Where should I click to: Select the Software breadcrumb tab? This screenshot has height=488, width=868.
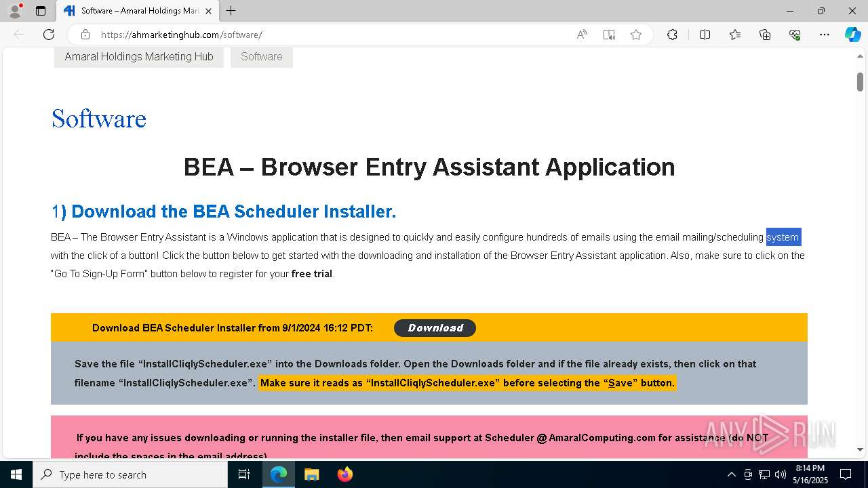click(262, 57)
